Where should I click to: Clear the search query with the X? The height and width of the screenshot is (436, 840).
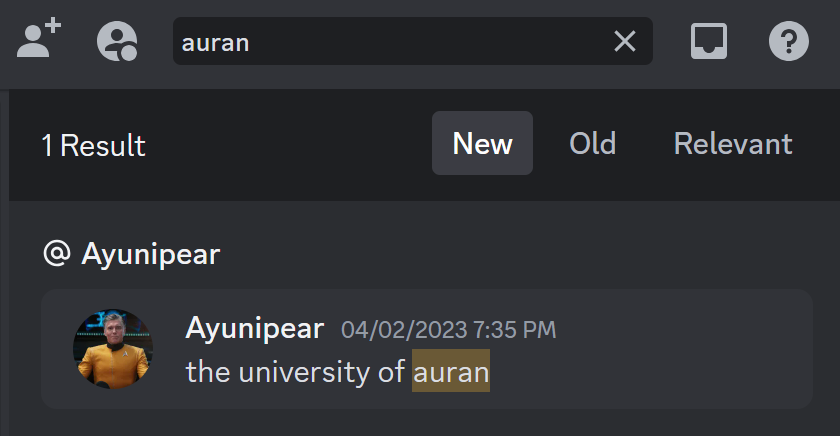click(624, 41)
